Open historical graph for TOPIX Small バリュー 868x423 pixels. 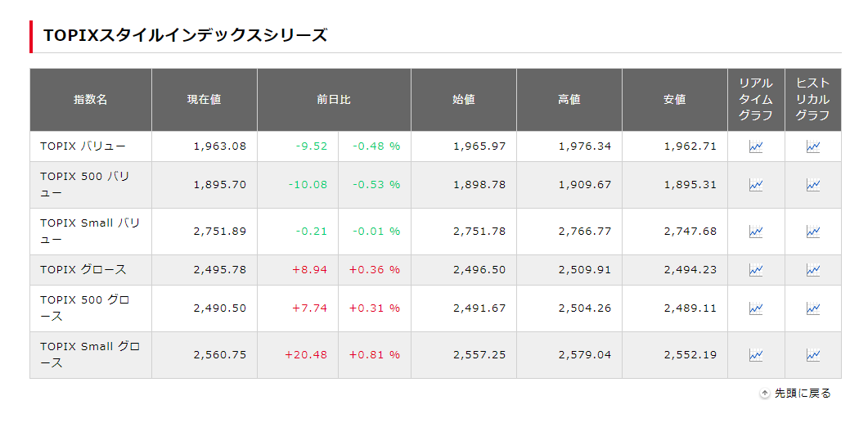click(x=812, y=232)
